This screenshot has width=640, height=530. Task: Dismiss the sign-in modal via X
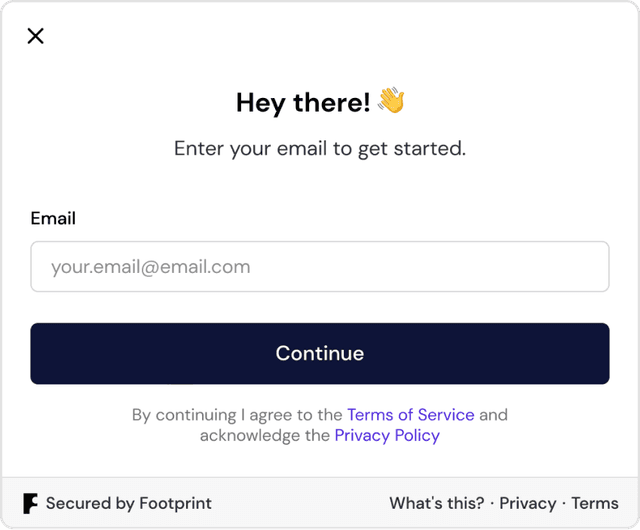tap(36, 36)
